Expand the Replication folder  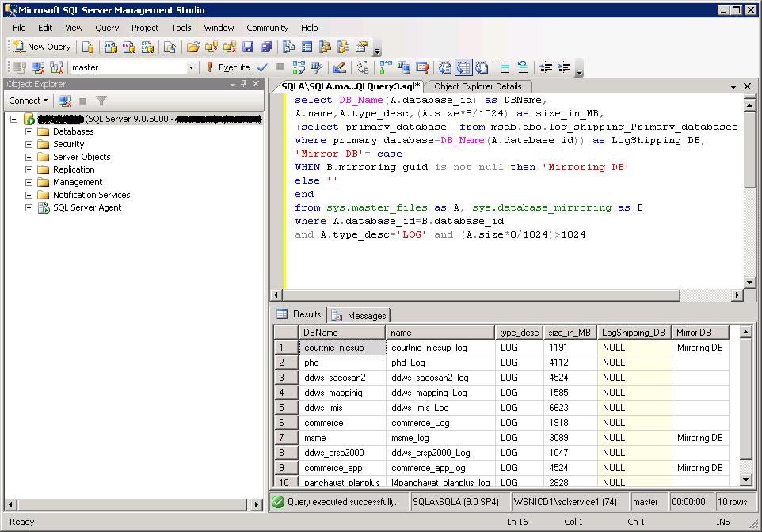(29, 169)
